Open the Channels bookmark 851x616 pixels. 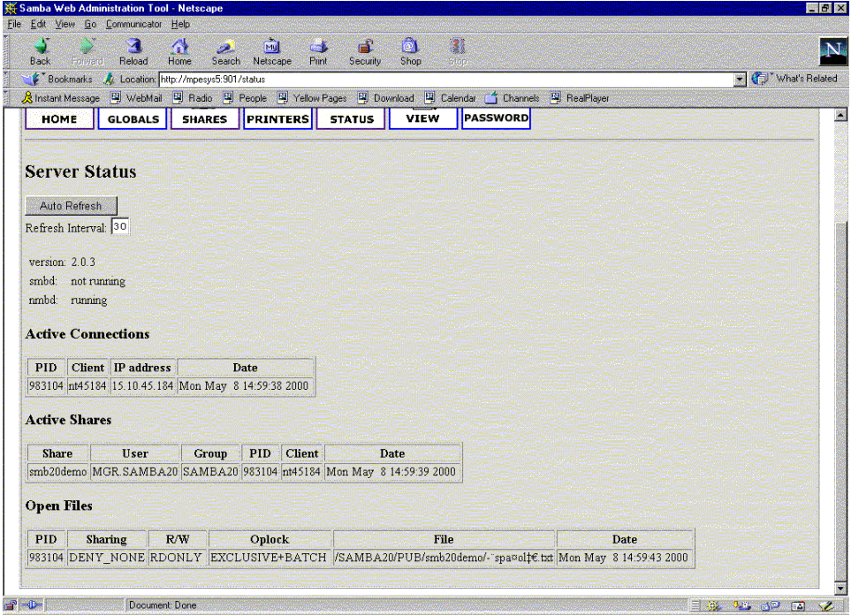click(x=513, y=98)
